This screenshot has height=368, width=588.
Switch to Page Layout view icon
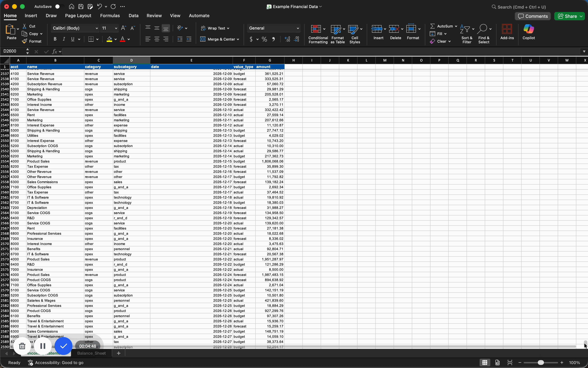tap(497, 362)
